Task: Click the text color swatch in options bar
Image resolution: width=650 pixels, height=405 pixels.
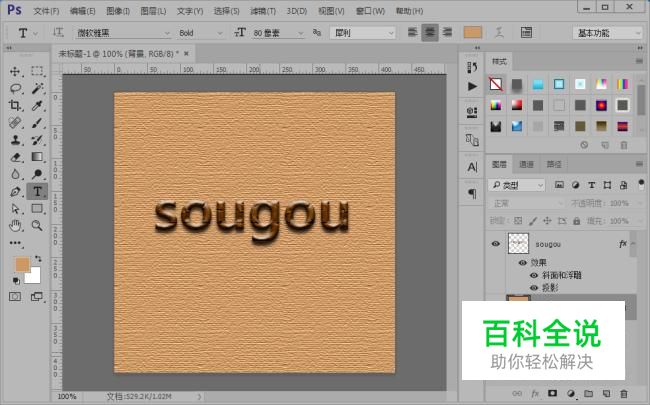Action: click(473, 32)
